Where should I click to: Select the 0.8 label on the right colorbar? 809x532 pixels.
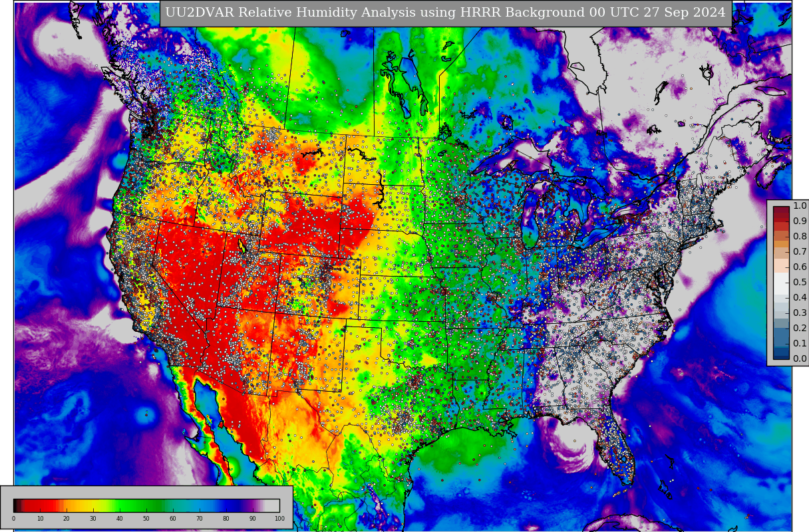pyautogui.click(x=800, y=236)
